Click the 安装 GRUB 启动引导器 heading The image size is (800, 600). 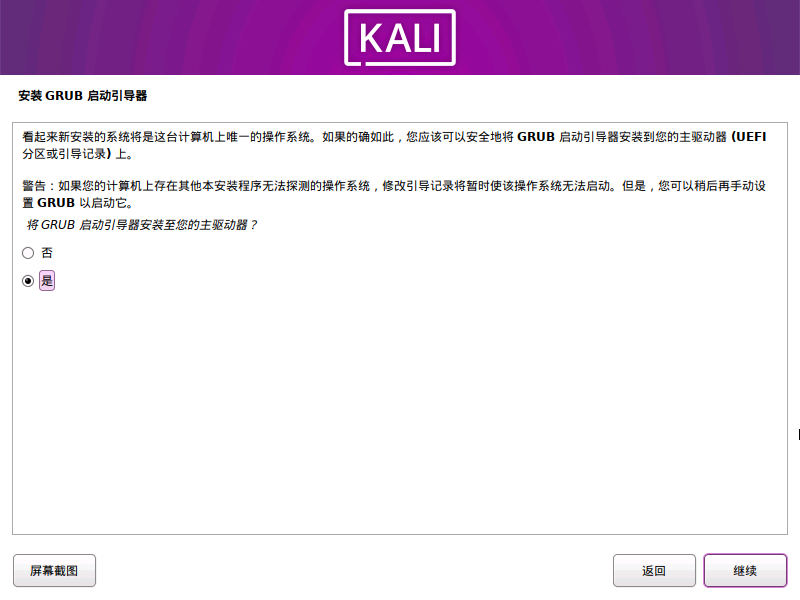point(83,96)
